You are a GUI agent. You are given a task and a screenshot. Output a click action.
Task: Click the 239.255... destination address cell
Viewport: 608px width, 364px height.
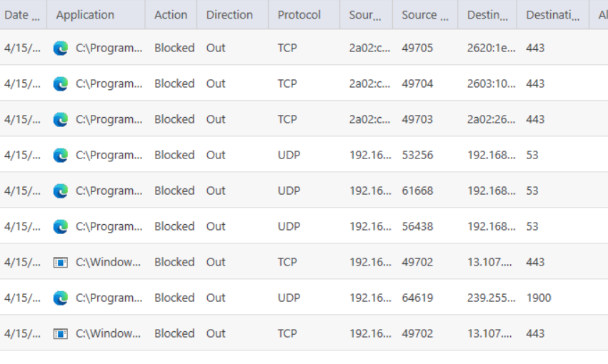pyautogui.click(x=491, y=298)
